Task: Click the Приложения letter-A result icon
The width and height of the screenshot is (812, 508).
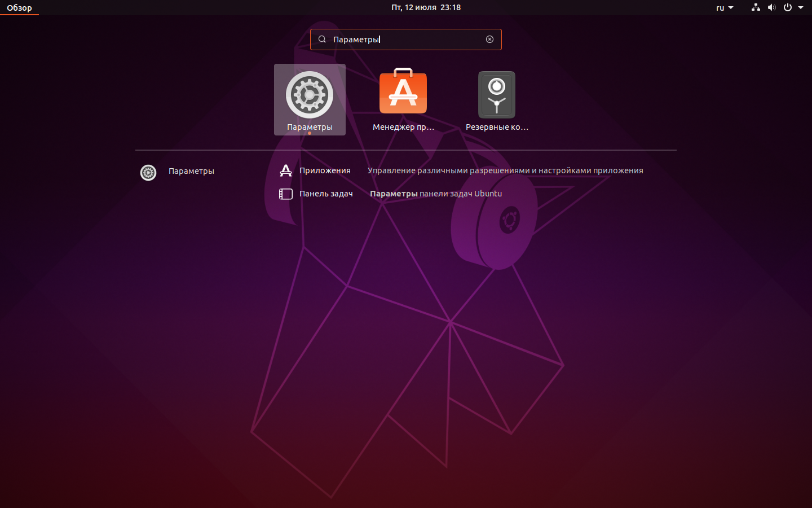Action: 286,170
